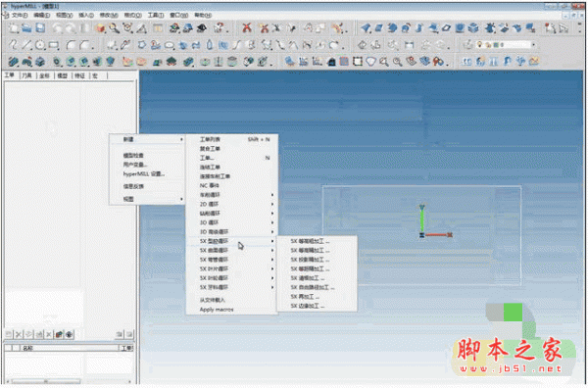Expand the 新建 submenu
This screenshot has width=588, height=388.
tap(147, 139)
